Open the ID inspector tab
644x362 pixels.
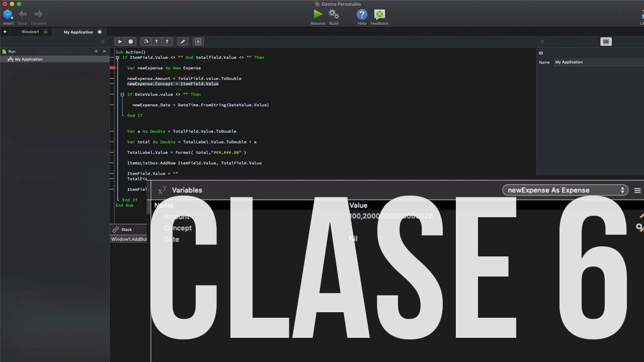(x=606, y=42)
